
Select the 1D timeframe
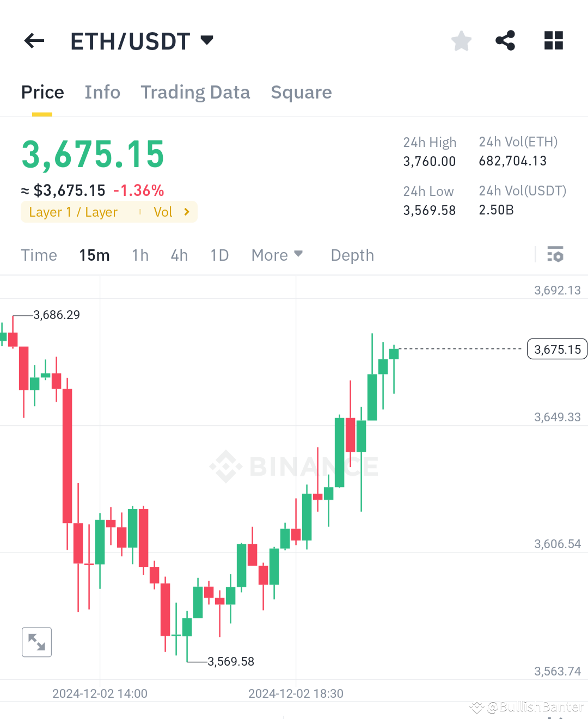click(219, 255)
